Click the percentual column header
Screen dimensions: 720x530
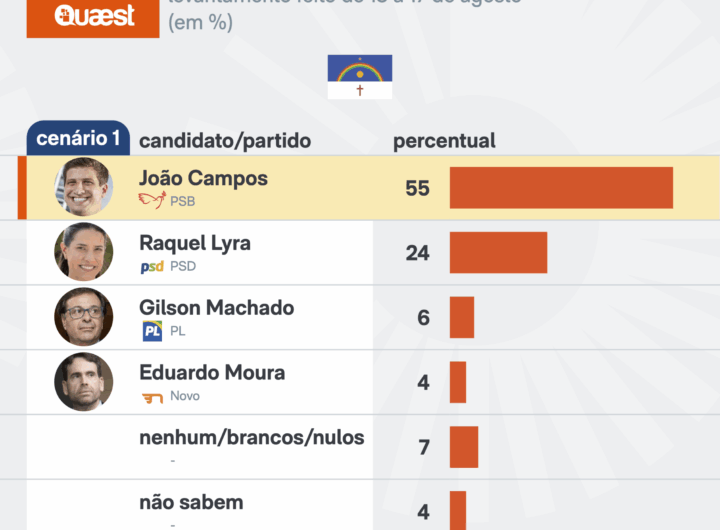(x=444, y=141)
